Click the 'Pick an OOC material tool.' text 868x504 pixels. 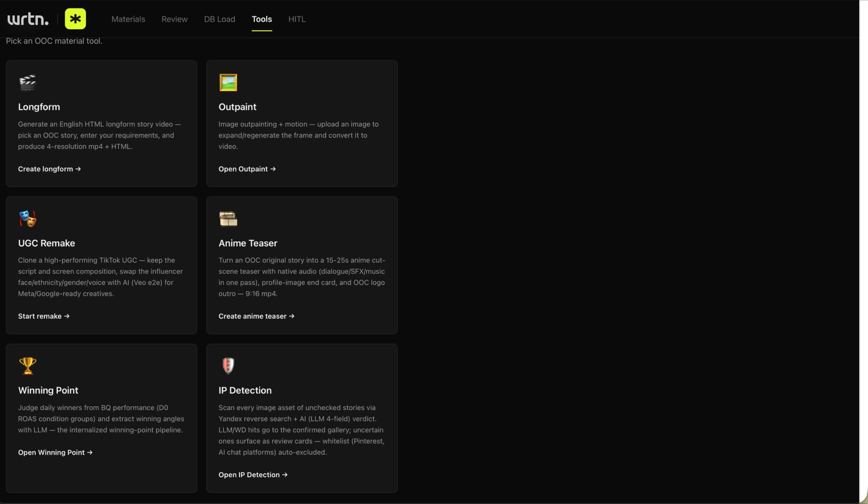click(x=54, y=41)
